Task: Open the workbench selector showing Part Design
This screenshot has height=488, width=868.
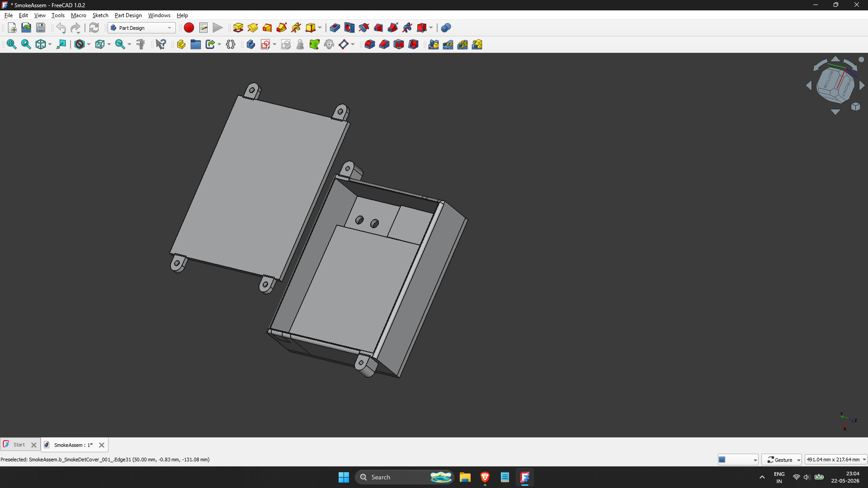Action: (142, 28)
